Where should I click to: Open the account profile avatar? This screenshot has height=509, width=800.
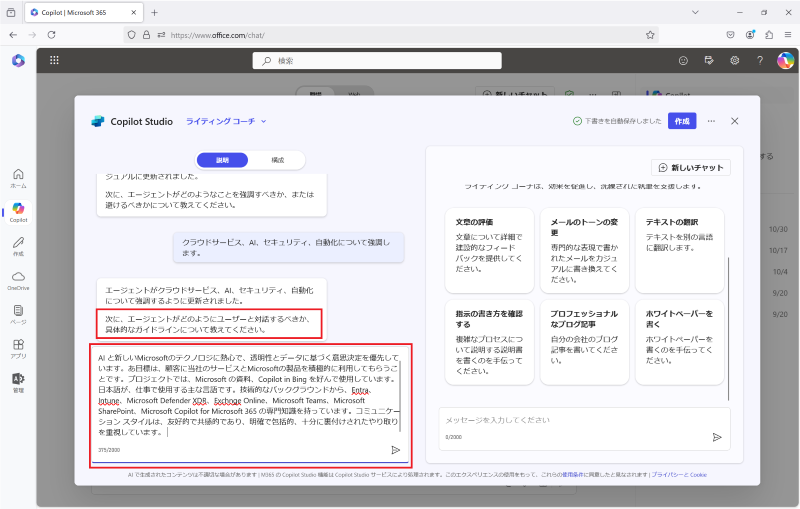[785, 61]
